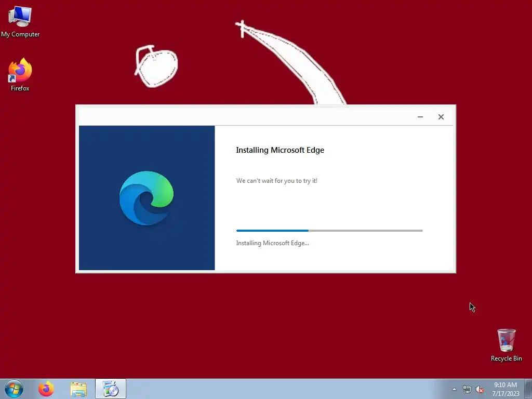The width and height of the screenshot is (532, 399).
Task: Click the 'Installing Microsoft Edge' heading
Action: point(280,150)
